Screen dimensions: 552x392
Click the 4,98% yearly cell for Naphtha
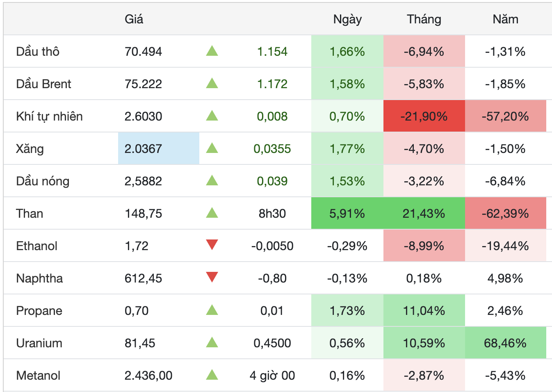pyautogui.click(x=505, y=278)
